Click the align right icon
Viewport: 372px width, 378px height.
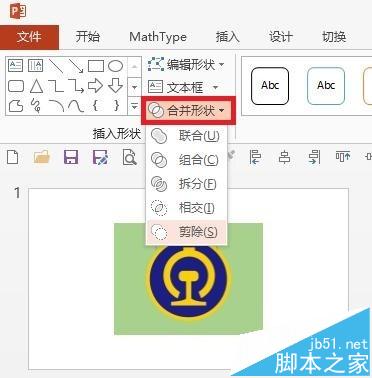(314, 157)
